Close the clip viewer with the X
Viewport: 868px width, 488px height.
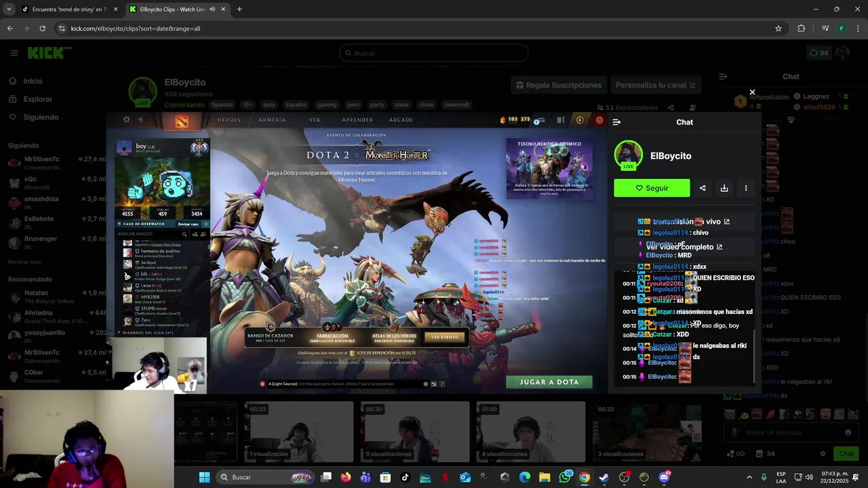[752, 92]
